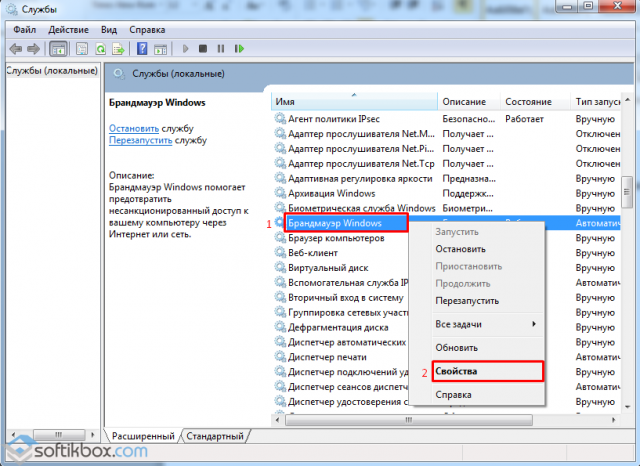Click Работает status of Агент политики IPsec
Image resolution: width=640 pixels, height=466 pixels.
(524, 119)
